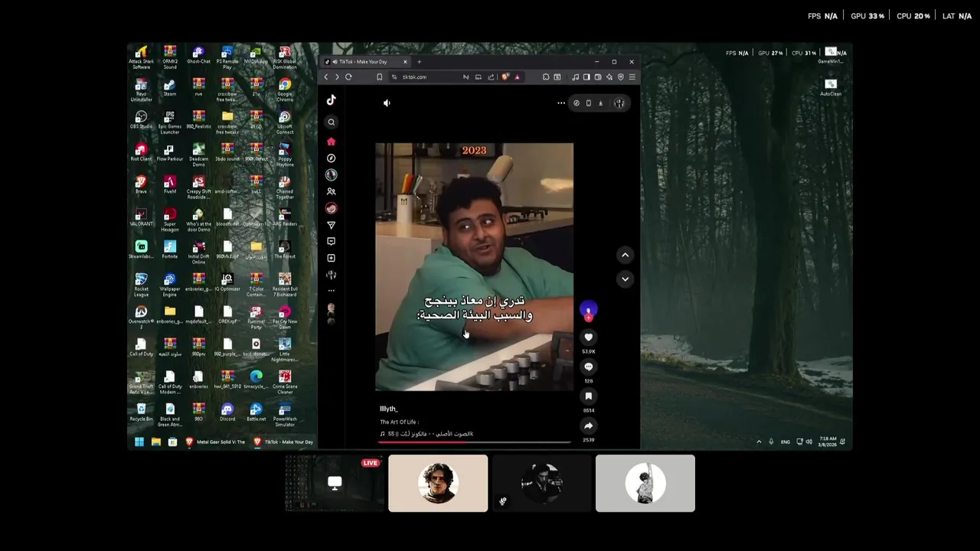Open Epic Games Launcher desktop icon
Viewport: 980px width, 551px height.
pyautogui.click(x=169, y=122)
